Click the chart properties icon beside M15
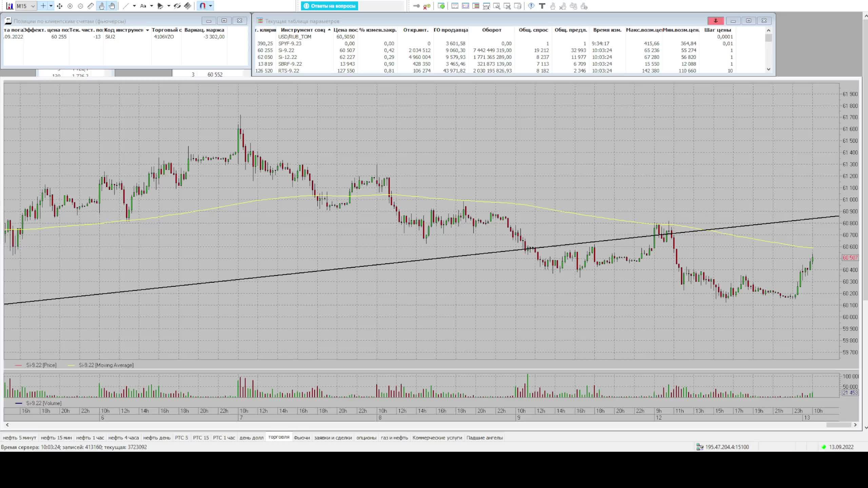Image resolution: width=868 pixels, height=488 pixels. [9, 6]
